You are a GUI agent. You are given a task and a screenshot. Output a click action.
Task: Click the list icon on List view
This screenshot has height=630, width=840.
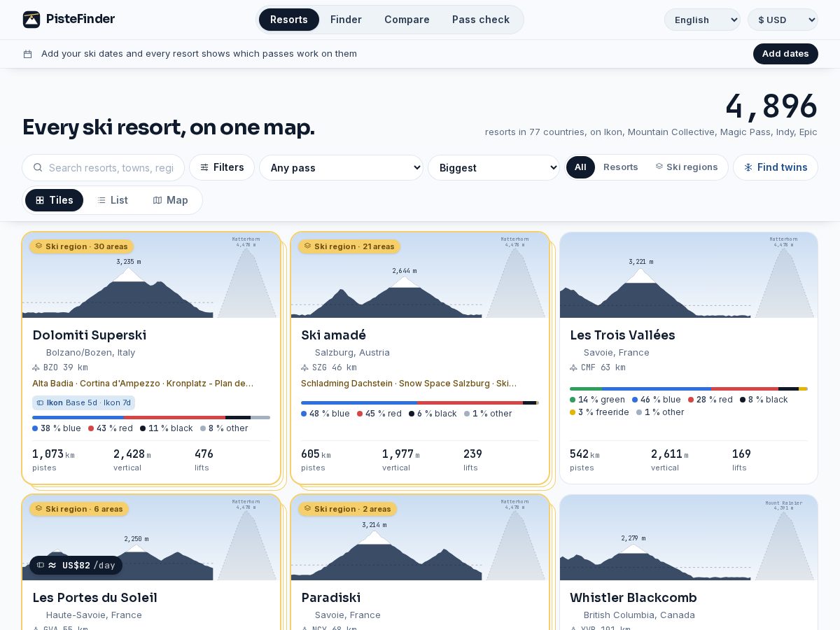click(101, 200)
